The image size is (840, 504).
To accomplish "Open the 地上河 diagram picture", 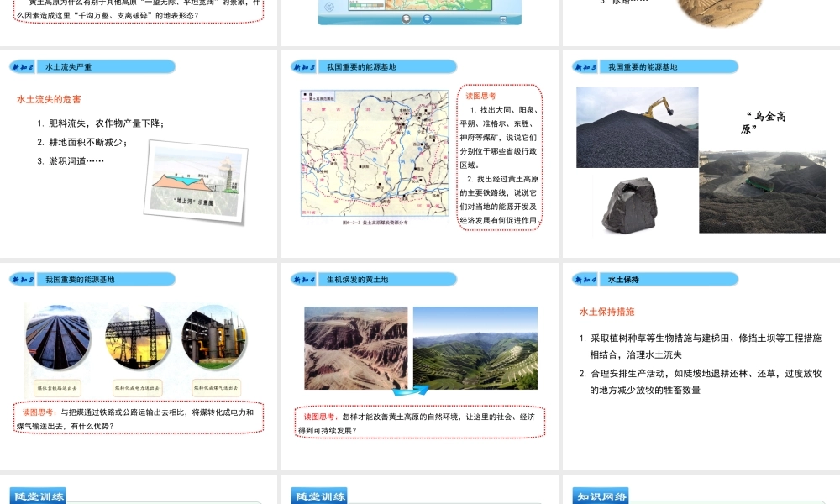I will pos(195,182).
